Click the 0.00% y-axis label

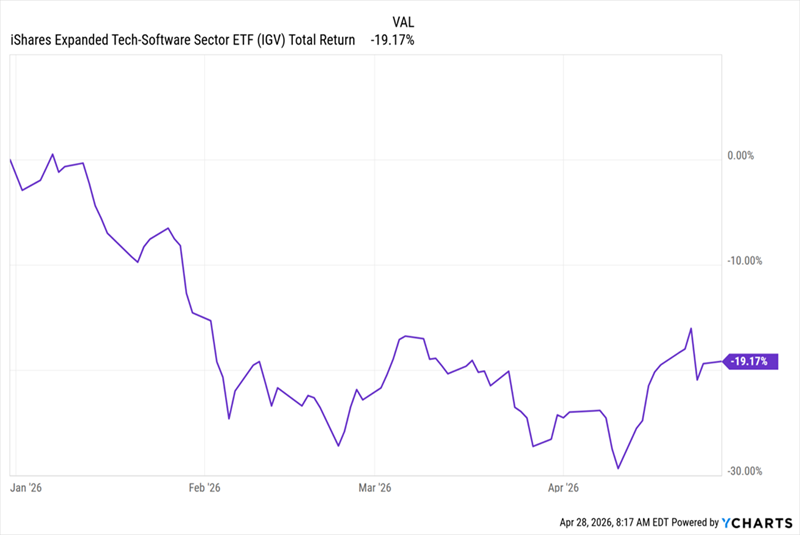[743, 156]
